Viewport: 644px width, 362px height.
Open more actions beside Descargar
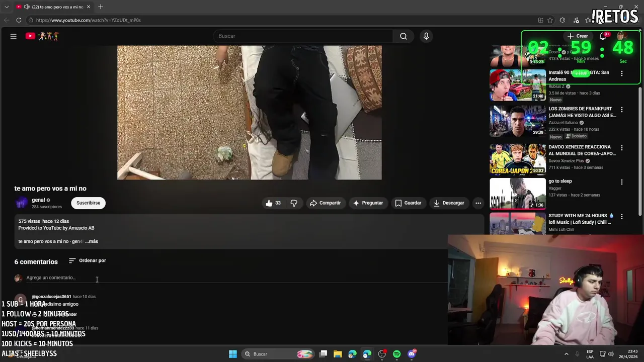tap(478, 203)
